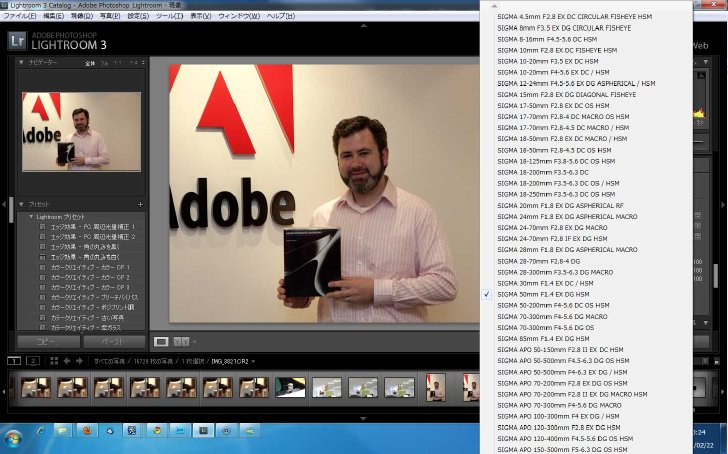Choose SIGMA 12-24mm F4.5-5.6 EX DG ASPHERICAL / HSM
Viewport: 728px width, 454px height.
coord(576,84)
